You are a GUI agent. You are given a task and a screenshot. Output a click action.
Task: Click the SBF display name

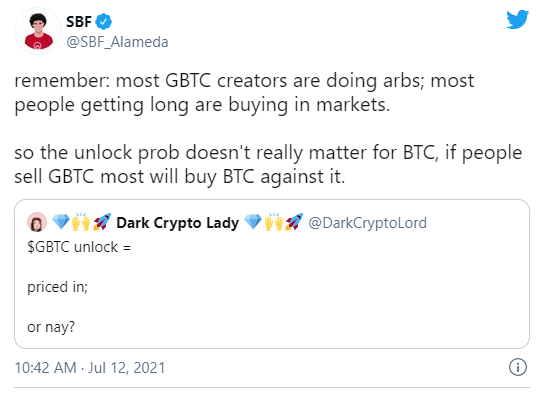point(79,22)
